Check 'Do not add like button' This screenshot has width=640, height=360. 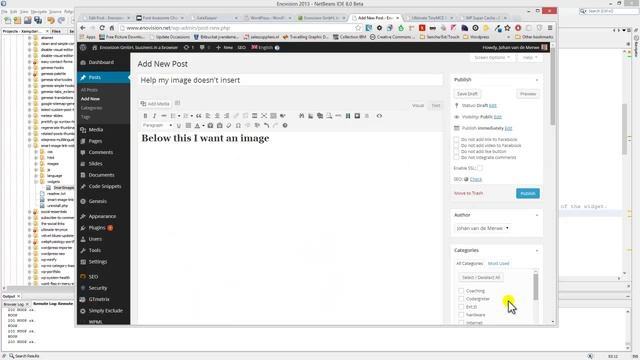[456, 151]
